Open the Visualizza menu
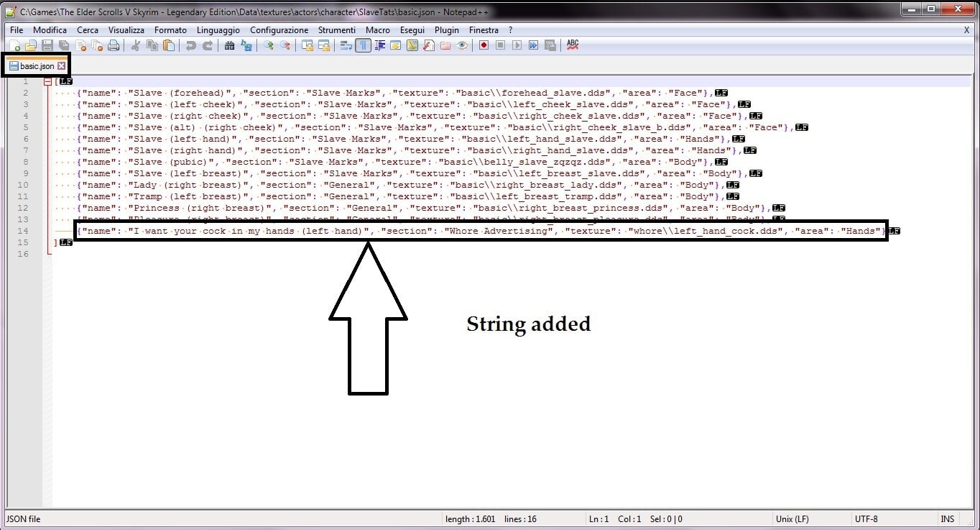 click(126, 30)
